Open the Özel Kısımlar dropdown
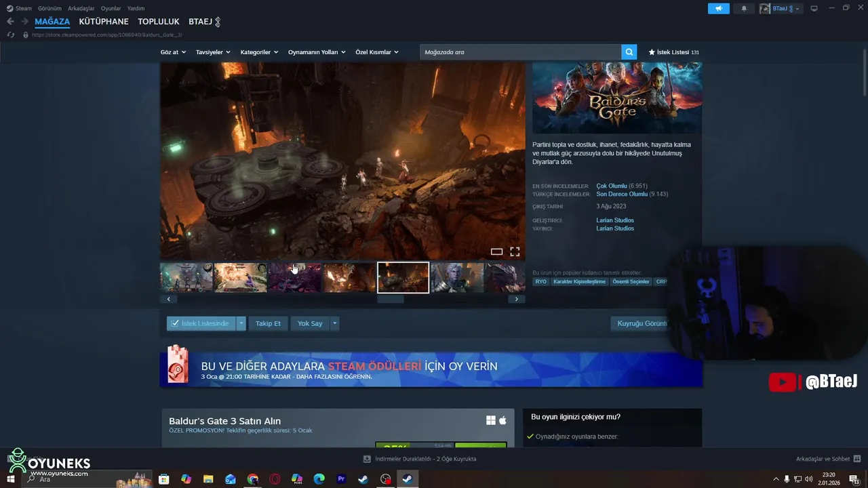The image size is (868, 488). click(x=377, y=52)
